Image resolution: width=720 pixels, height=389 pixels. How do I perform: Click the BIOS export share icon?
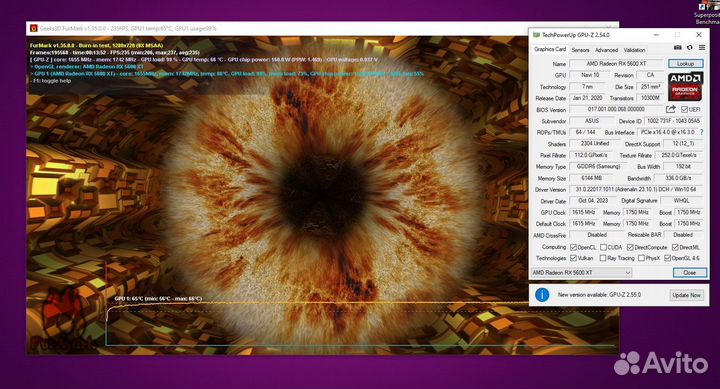(671, 109)
